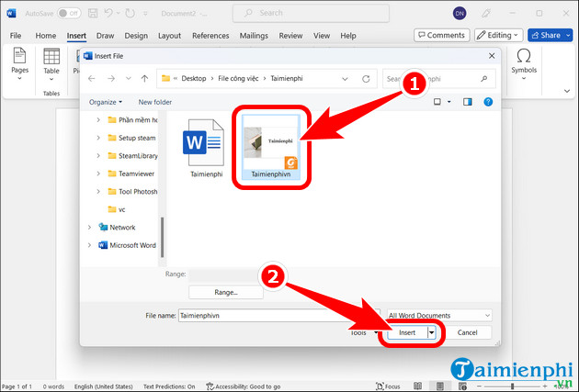The height and width of the screenshot is (392, 579).
Task: Switch to the References ribbon tab
Action: [210, 36]
